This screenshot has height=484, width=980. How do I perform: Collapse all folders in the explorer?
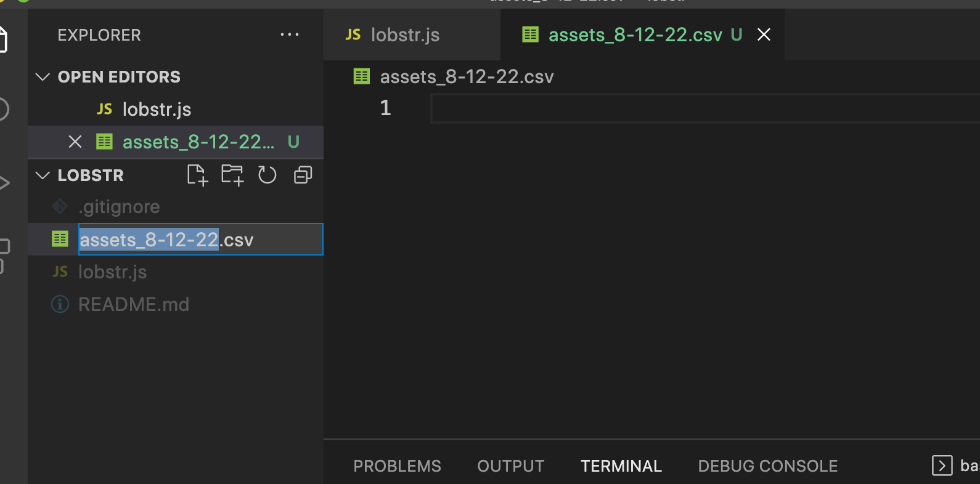[x=303, y=175]
